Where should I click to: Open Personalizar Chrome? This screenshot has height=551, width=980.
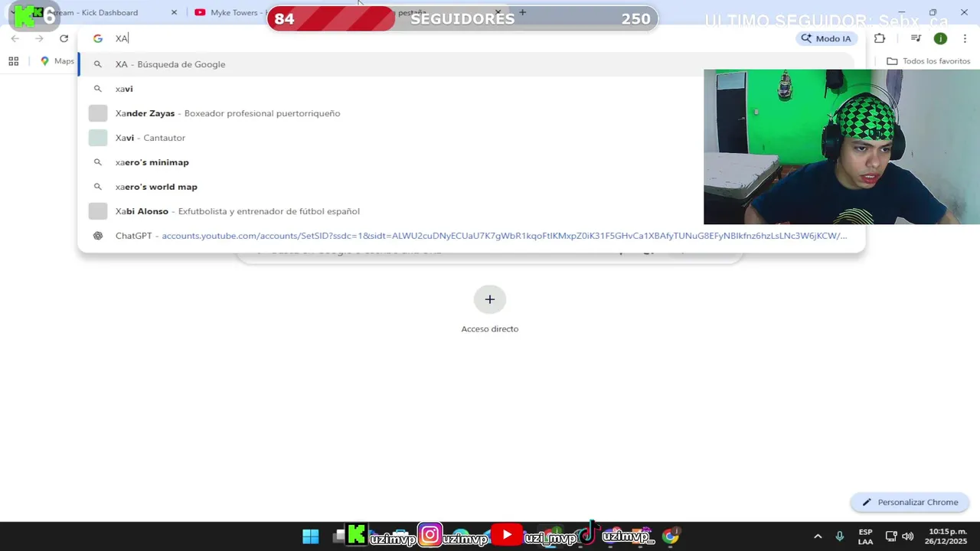pyautogui.click(x=910, y=502)
